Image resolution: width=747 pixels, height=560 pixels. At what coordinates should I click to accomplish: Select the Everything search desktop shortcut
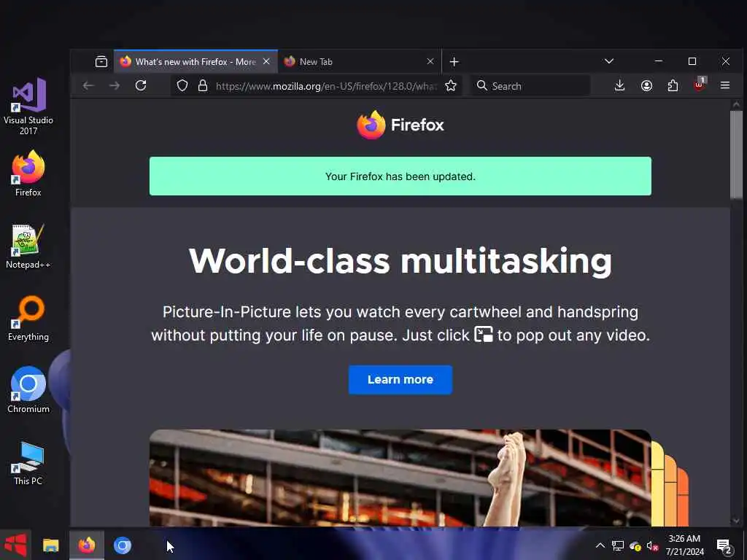(x=28, y=319)
